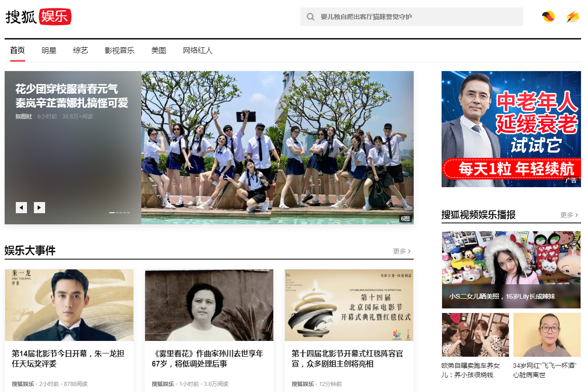Click the 搜狐视频娱乐播报 section heading

click(479, 215)
